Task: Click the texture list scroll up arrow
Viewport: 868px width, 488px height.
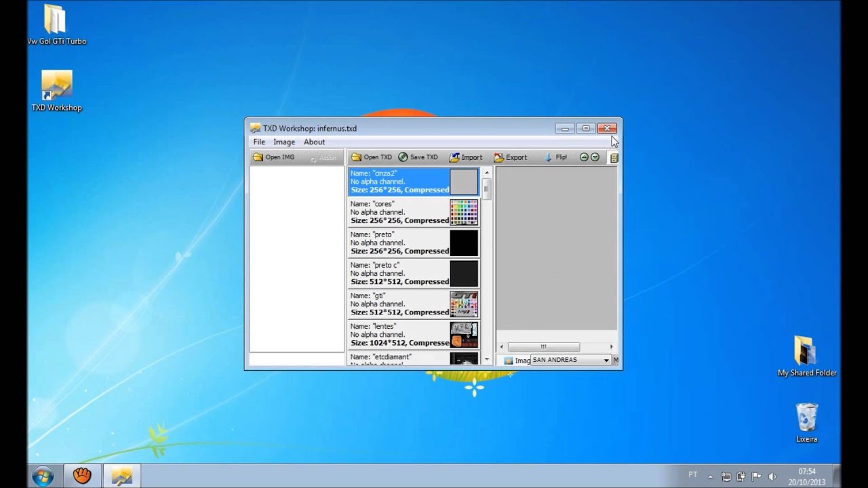Action: 487,173
